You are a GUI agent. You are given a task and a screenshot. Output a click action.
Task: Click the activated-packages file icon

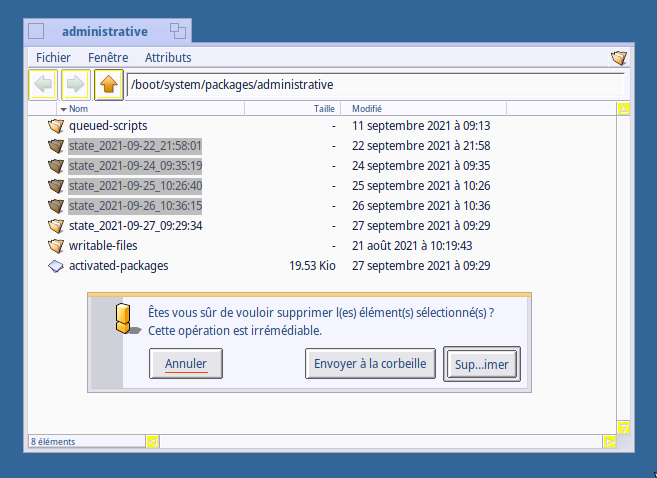[x=56, y=266]
